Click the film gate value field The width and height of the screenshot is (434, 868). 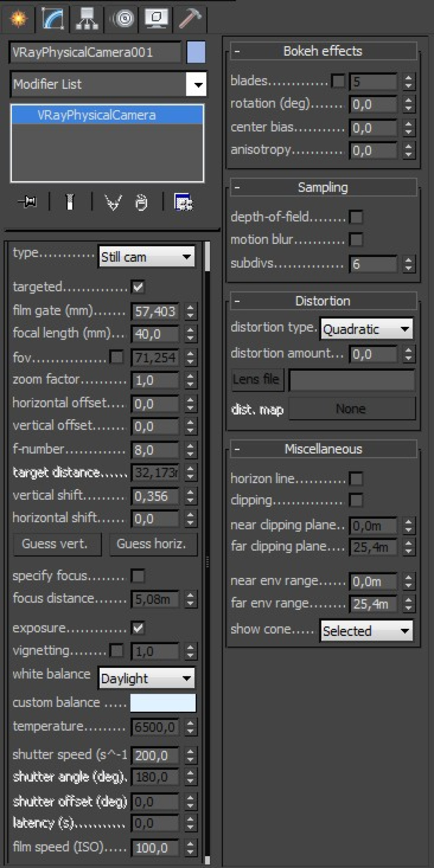(155, 312)
